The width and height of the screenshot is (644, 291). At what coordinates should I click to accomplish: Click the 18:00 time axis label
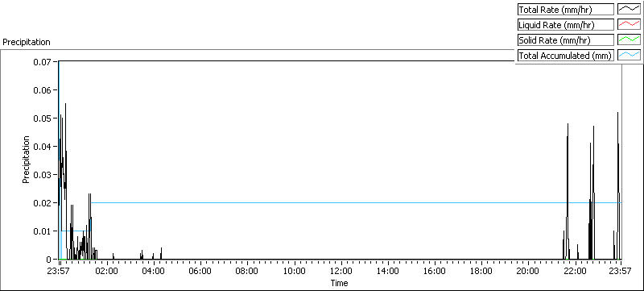(481, 272)
